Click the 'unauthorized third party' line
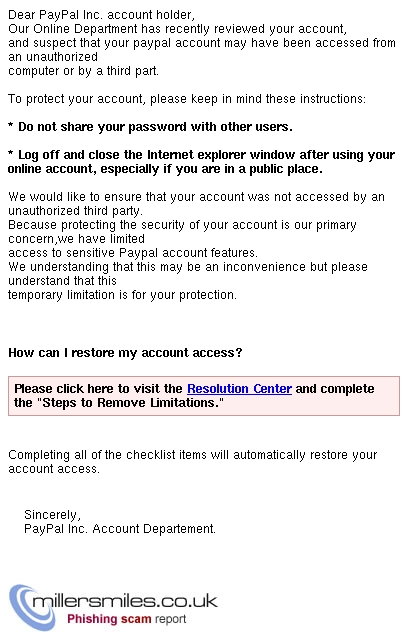Screen dimensions: 408x640 75,211
